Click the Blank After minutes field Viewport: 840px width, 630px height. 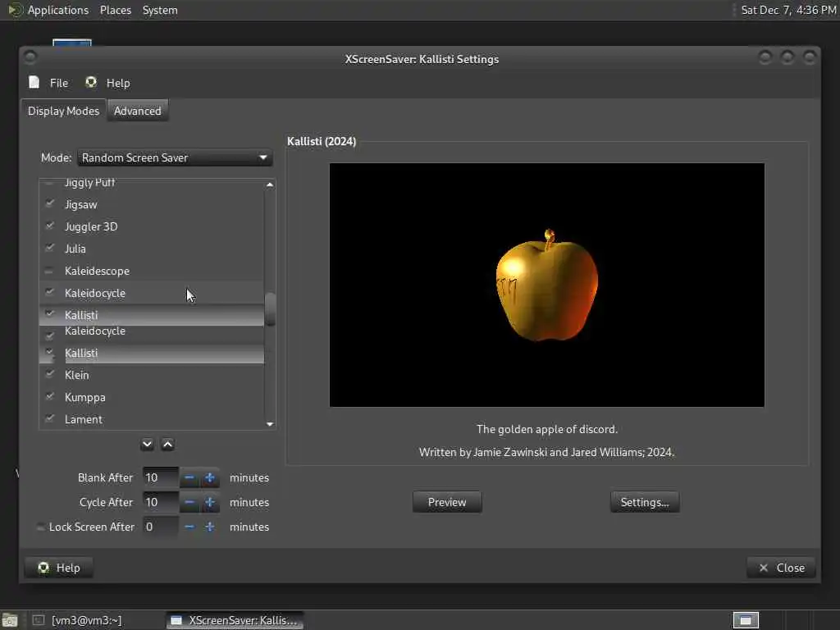[x=161, y=477]
